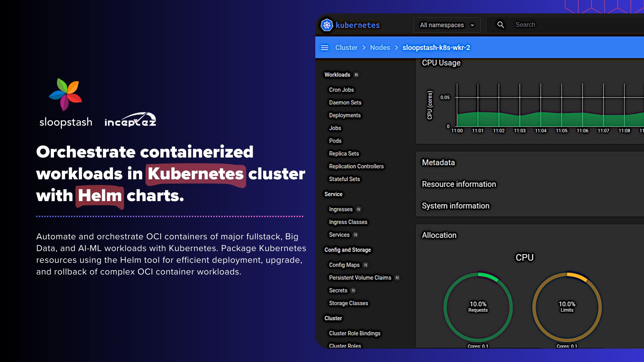Expand the Resource information panel
This screenshot has height=362, width=644.
click(459, 184)
